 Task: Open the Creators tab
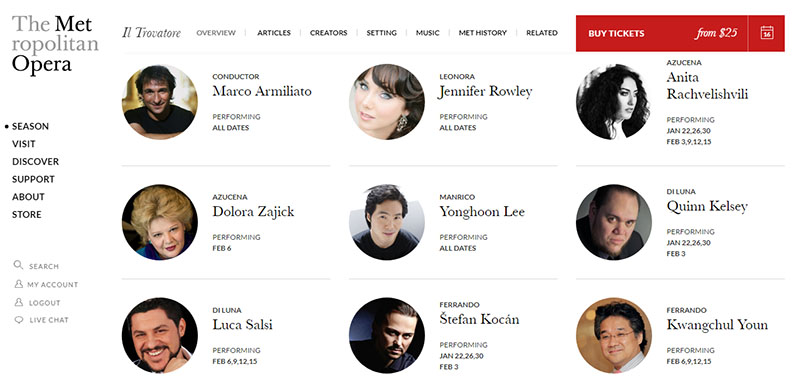pyautogui.click(x=329, y=33)
